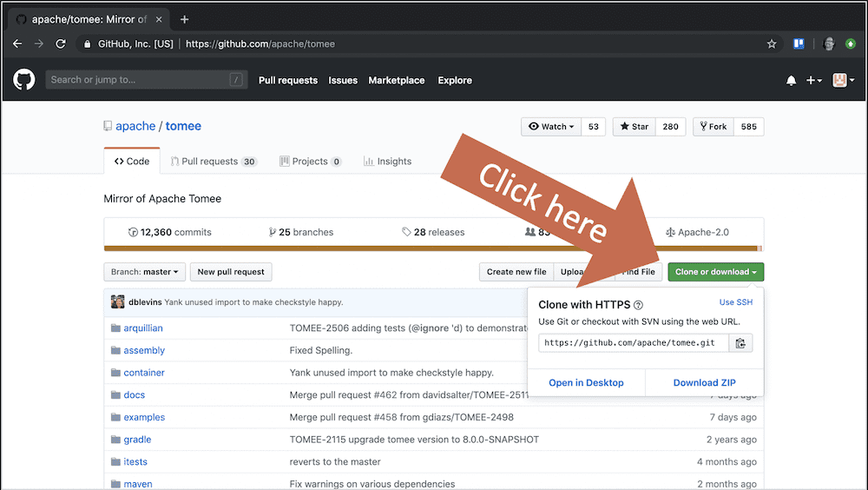Open the Insights tab
868x490 pixels.
(x=387, y=162)
